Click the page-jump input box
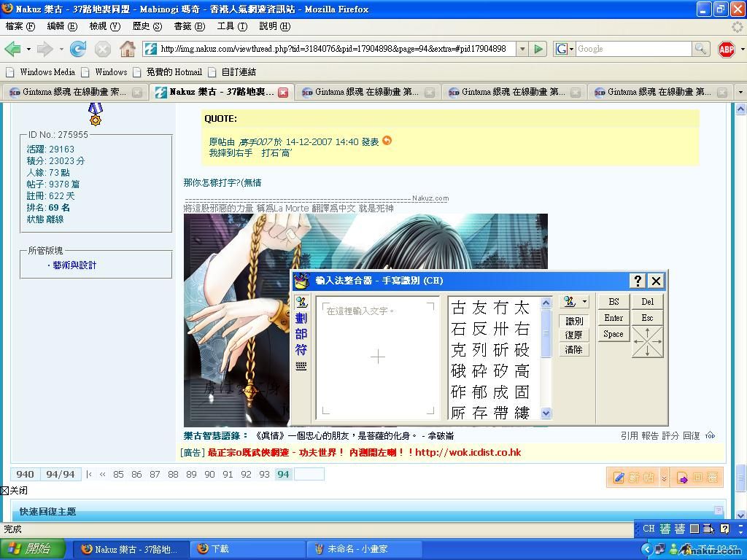This screenshot has width=747, height=560. [309, 474]
